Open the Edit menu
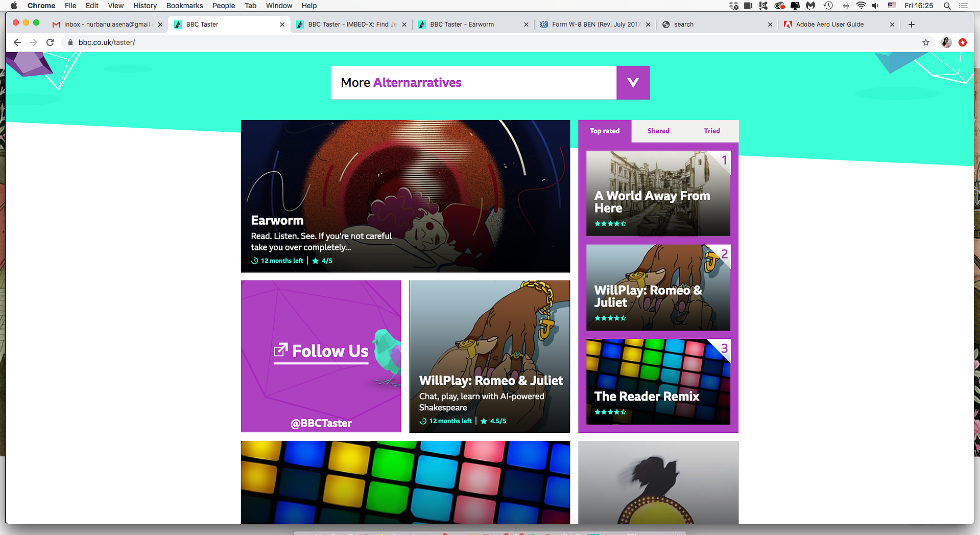The width and height of the screenshot is (980, 535). click(92, 6)
